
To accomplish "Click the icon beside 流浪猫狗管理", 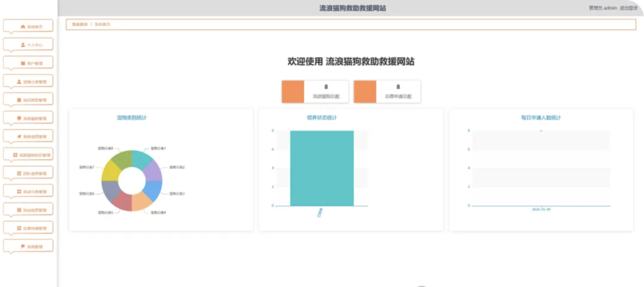I will (19, 118).
